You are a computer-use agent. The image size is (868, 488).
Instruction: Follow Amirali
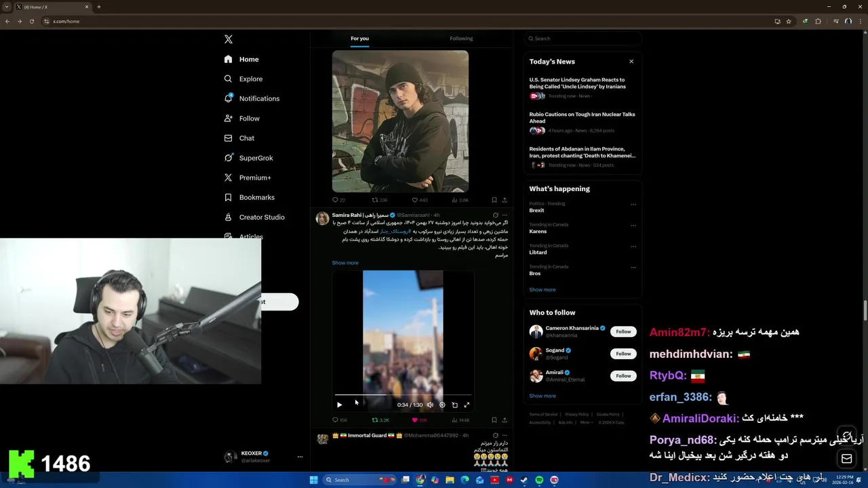[623, 375]
